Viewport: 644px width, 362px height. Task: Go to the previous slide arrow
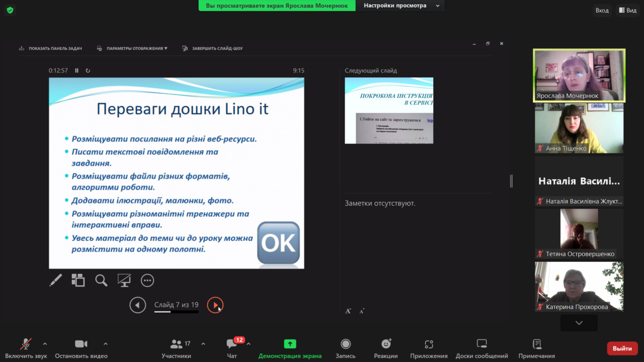pos(137,305)
